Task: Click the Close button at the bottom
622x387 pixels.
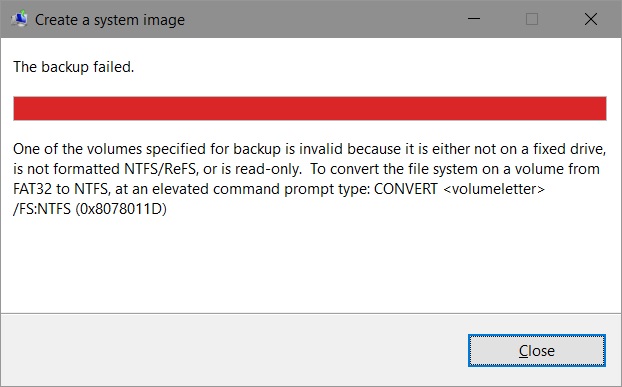Action: click(x=537, y=351)
